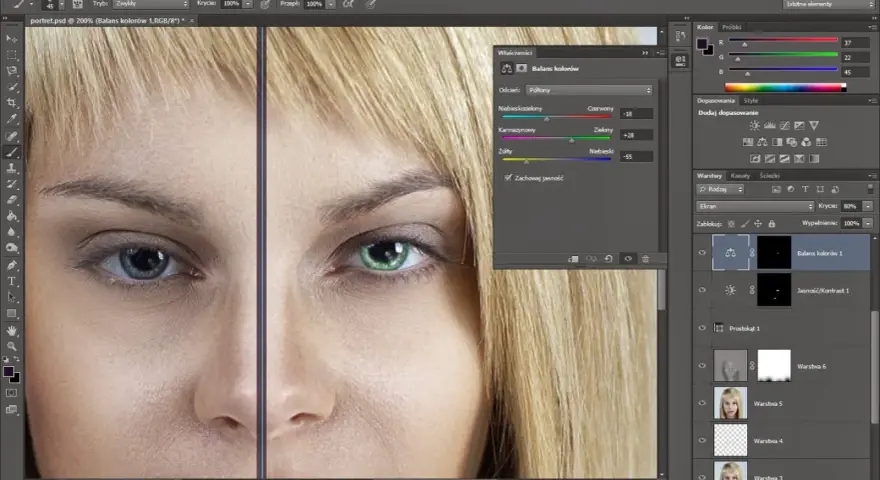Click the Balans kolorów 1 layer mask thumbnail

pos(774,253)
